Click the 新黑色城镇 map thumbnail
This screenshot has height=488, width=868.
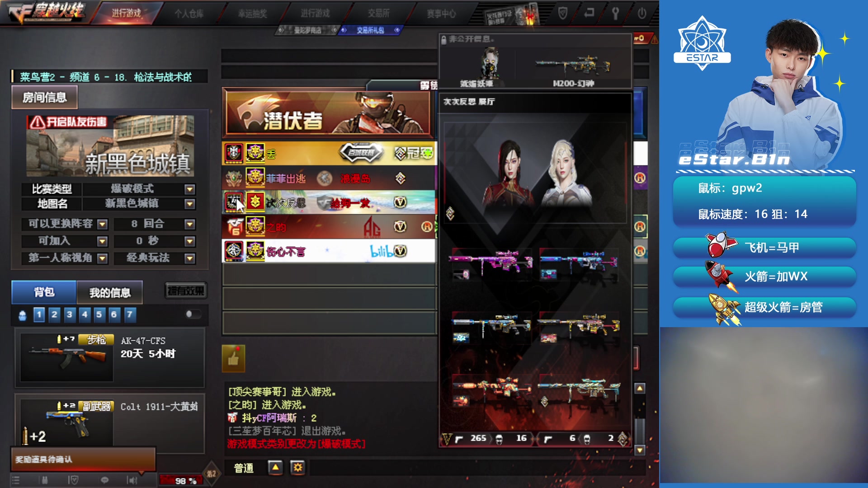110,145
